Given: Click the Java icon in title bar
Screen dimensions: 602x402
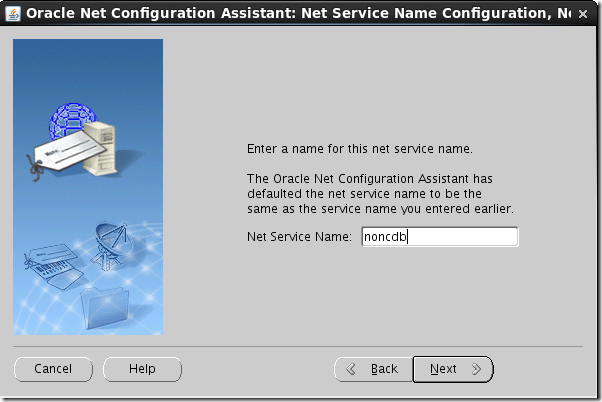Looking at the screenshot, I should click(x=13, y=13).
